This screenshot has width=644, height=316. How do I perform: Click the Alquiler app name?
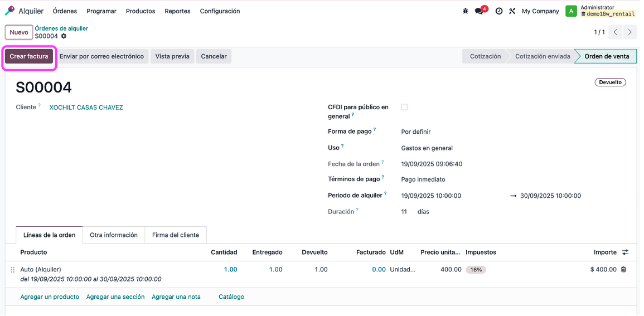tap(31, 11)
